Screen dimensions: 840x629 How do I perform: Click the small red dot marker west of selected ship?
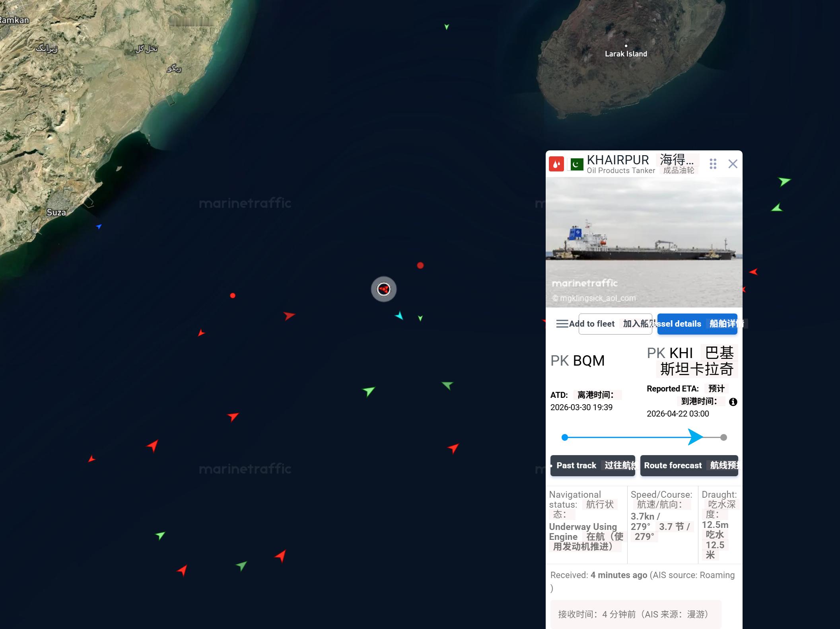tap(233, 296)
